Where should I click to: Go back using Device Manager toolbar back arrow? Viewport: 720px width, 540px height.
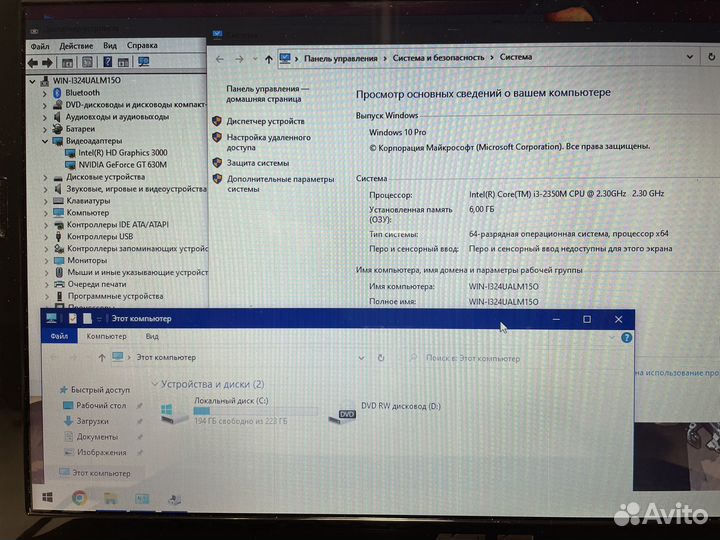pos(33,62)
